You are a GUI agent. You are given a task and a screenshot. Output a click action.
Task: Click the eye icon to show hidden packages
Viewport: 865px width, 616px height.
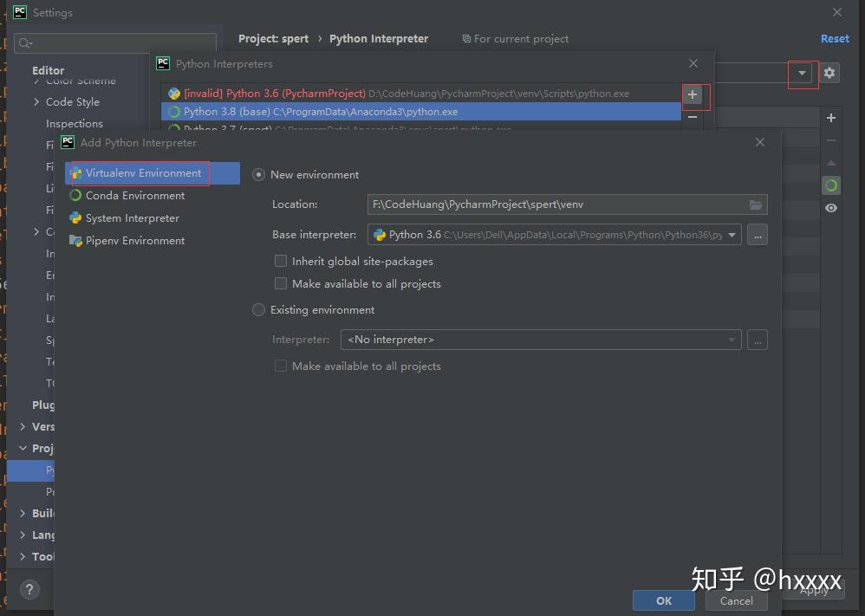pos(831,208)
